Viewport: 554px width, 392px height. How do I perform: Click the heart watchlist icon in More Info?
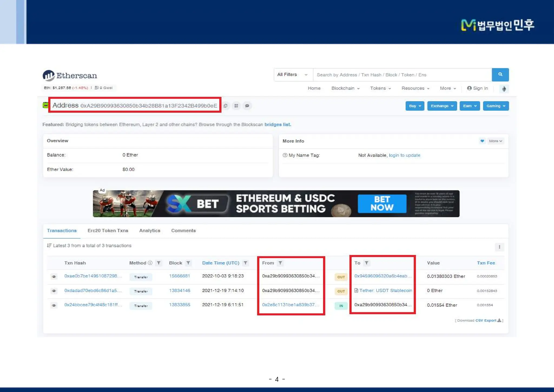click(x=482, y=141)
